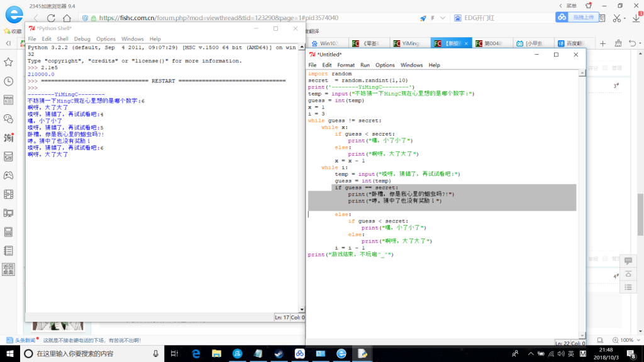This screenshot has height=362, width=644.
Task: Click the thread list floating icon
Action: click(628, 287)
